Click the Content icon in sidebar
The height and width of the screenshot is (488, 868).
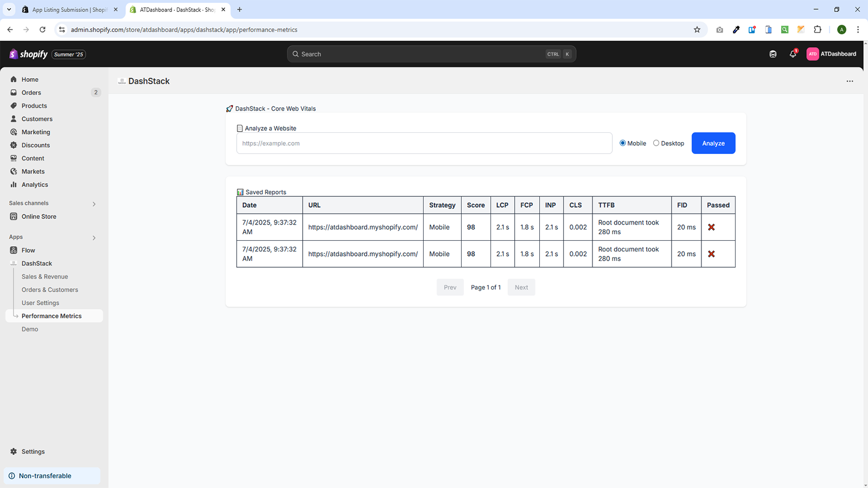tap(14, 158)
